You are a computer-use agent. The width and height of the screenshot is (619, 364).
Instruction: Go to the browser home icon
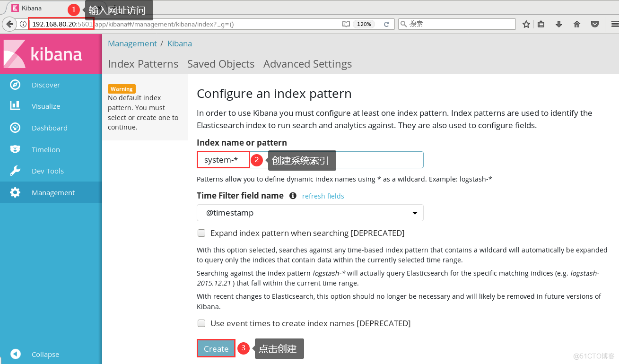point(577,24)
